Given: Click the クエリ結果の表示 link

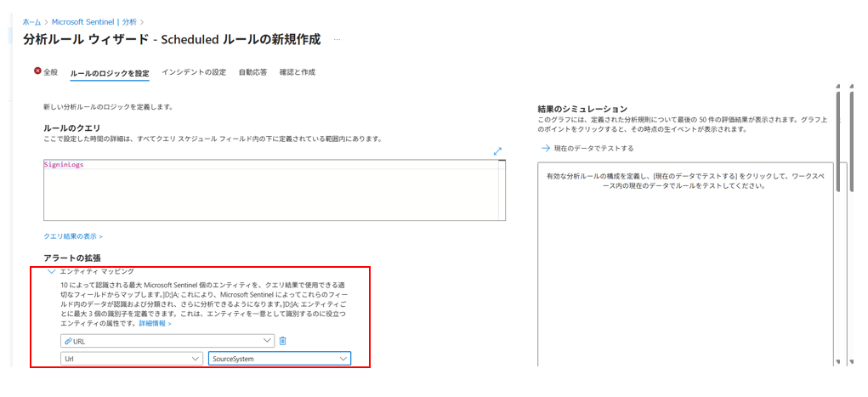Looking at the screenshot, I should pyautogui.click(x=72, y=236).
